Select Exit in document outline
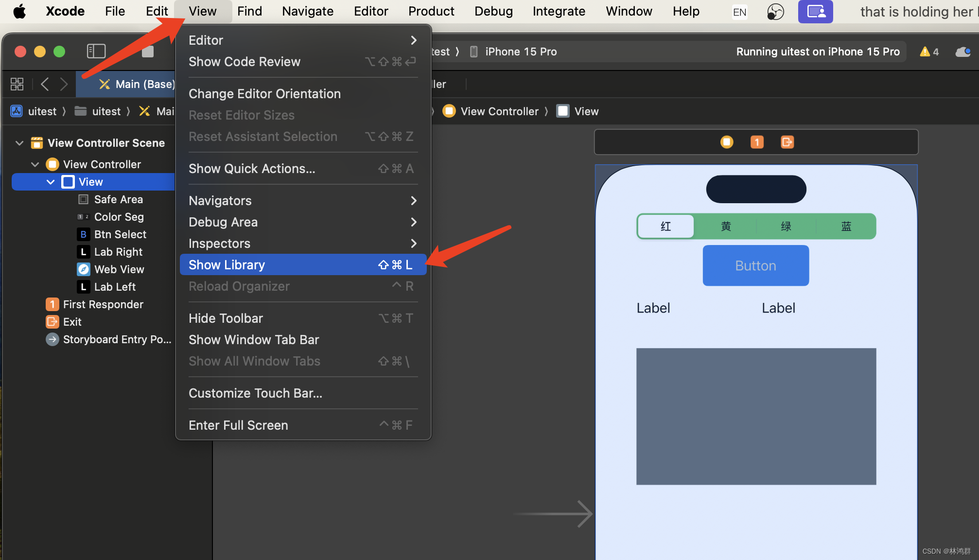Image resolution: width=979 pixels, height=560 pixels. [x=72, y=322]
